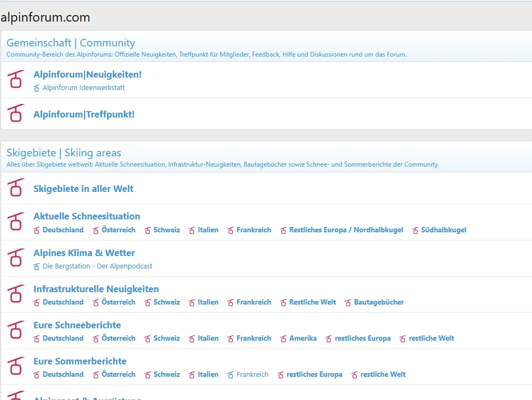Open Deutschland under Eure Schneeberichte

63,338
